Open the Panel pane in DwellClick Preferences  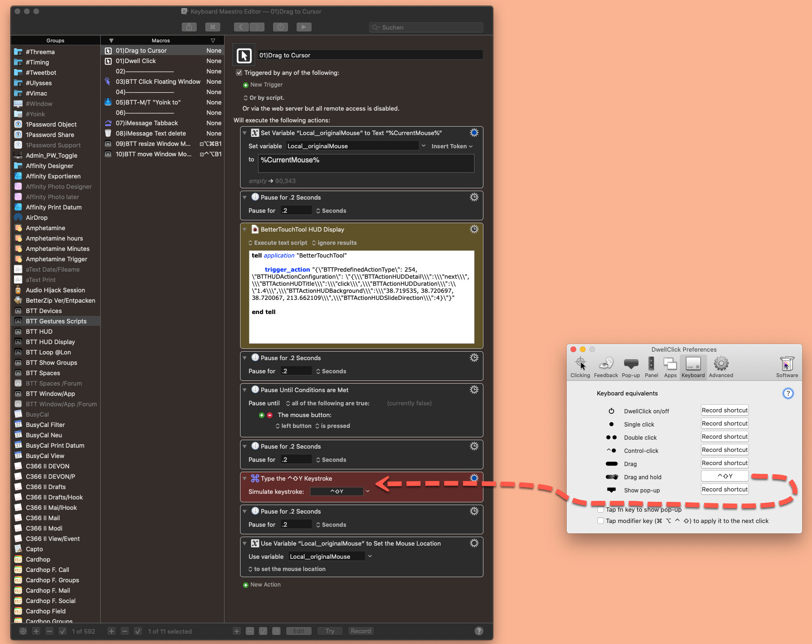click(651, 367)
